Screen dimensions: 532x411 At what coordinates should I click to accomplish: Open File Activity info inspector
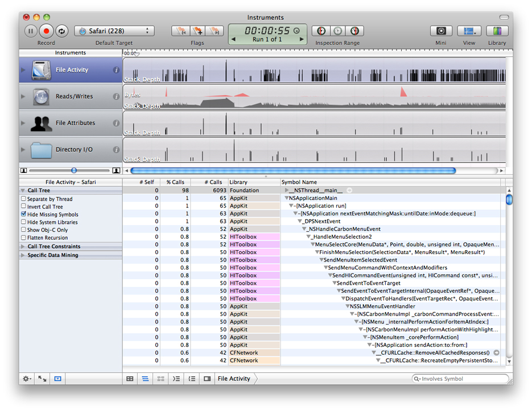116,70
